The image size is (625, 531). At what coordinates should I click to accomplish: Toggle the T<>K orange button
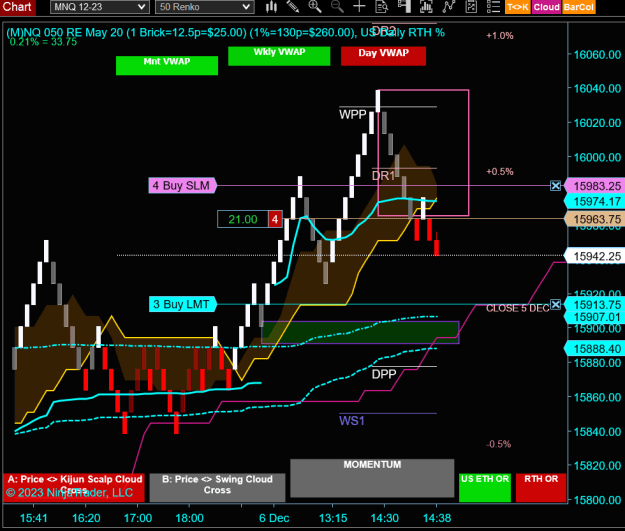point(518,7)
